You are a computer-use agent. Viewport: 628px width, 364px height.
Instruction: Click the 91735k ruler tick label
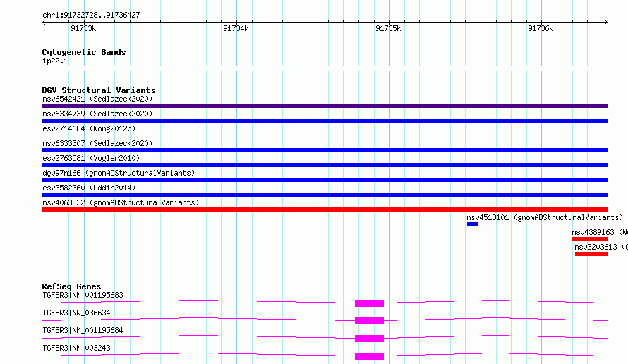click(x=388, y=28)
